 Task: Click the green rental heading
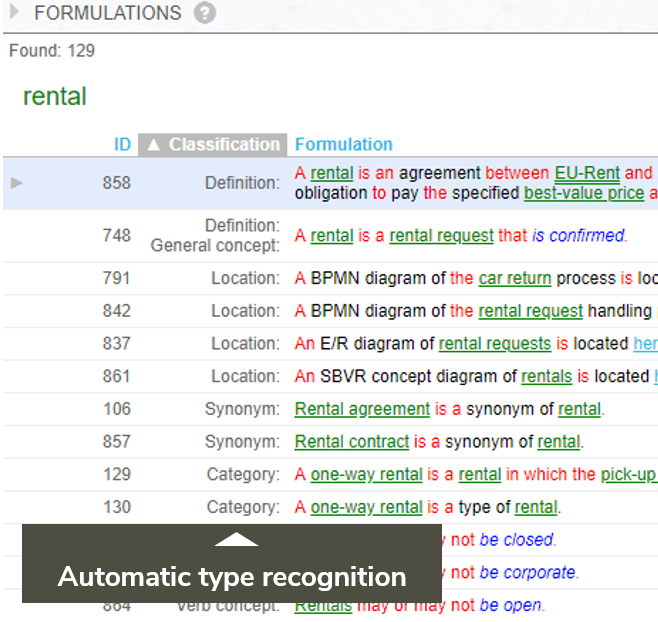click(x=55, y=97)
